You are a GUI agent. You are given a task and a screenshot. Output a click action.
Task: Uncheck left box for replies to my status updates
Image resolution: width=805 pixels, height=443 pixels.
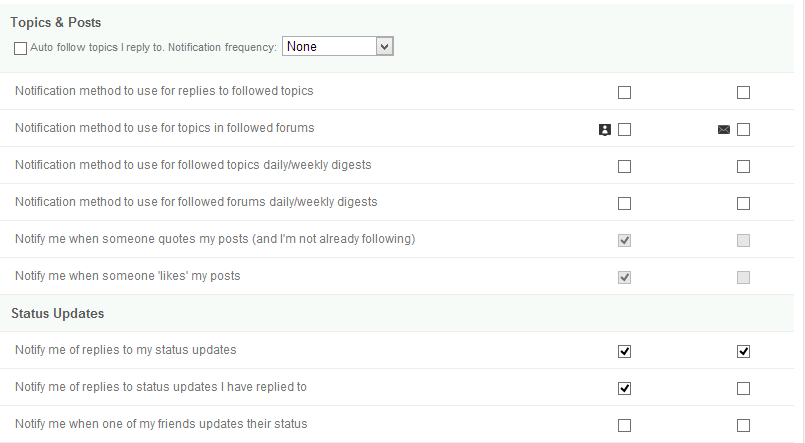625,351
